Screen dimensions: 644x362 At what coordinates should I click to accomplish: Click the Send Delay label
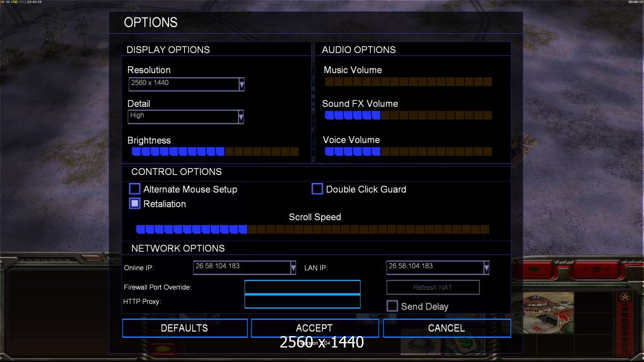[x=425, y=306]
